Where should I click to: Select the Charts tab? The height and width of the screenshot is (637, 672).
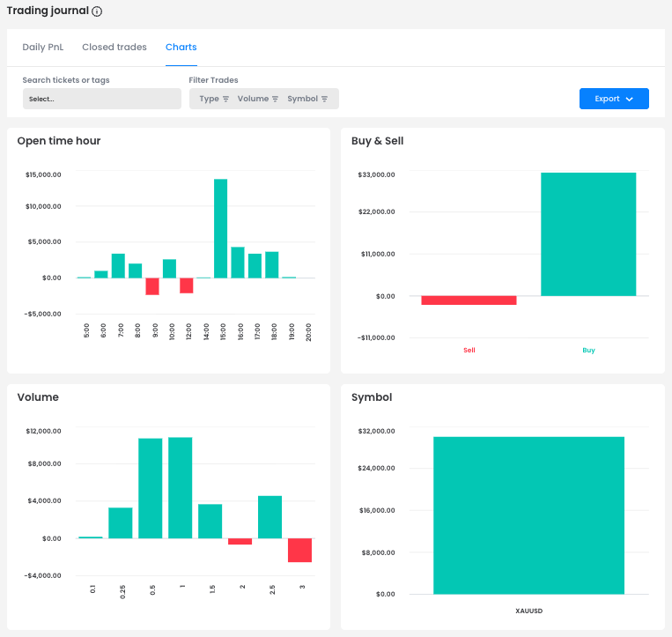pos(181,48)
